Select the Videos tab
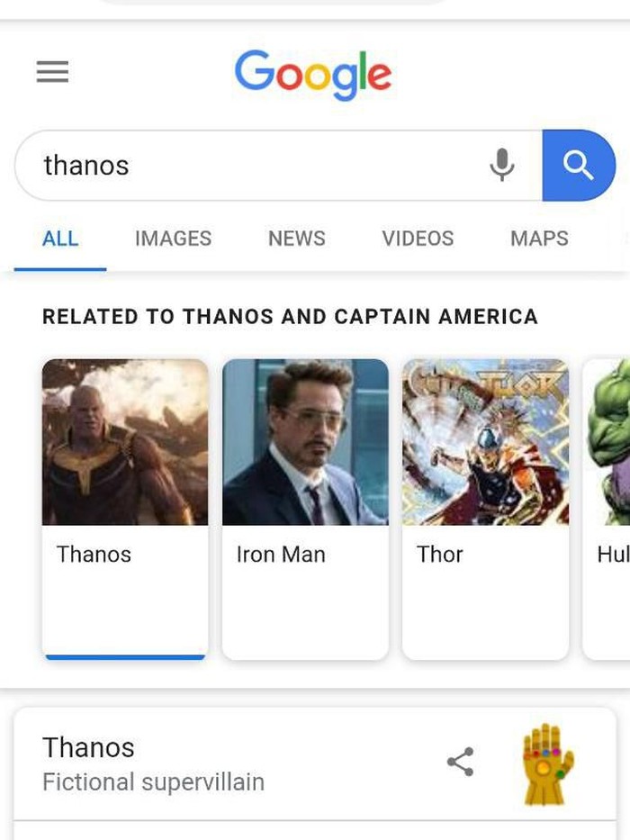Viewport: 630px width, 840px height. [x=418, y=239]
